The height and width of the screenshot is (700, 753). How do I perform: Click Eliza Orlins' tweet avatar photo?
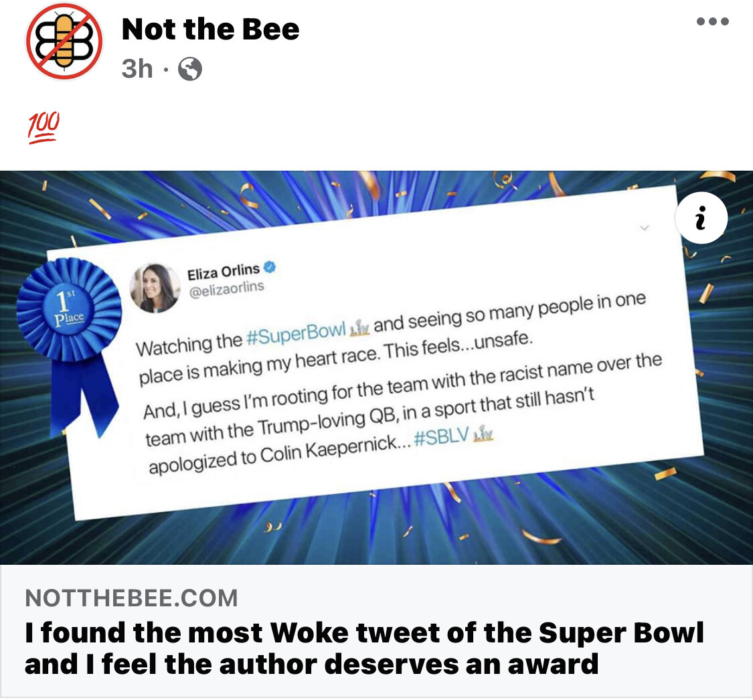(155, 288)
